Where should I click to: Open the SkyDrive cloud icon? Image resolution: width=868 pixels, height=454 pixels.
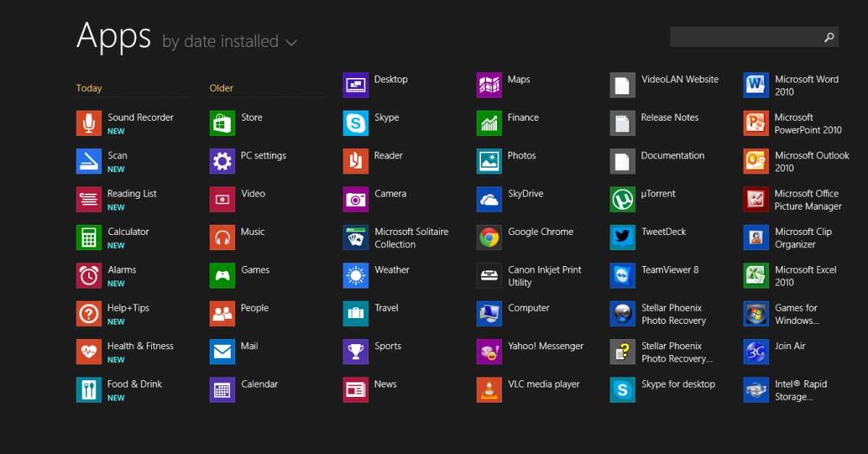489,200
